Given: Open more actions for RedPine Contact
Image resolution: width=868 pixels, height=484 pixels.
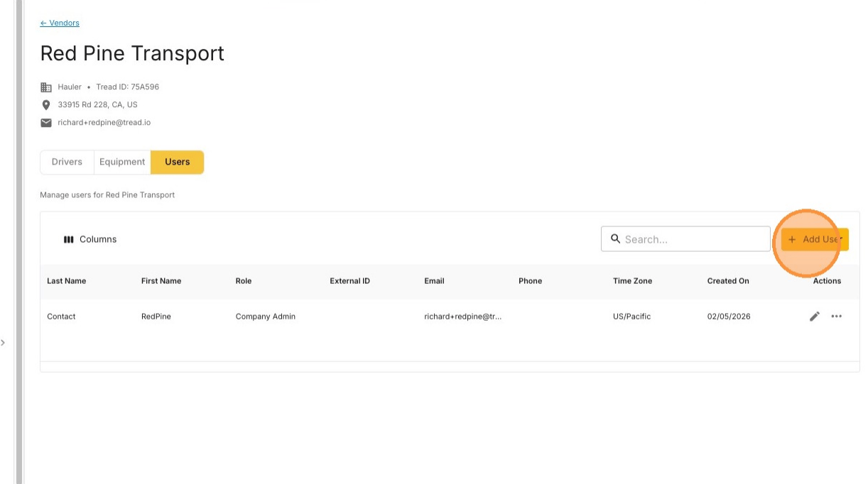Looking at the screenshot, I should pyautogui.click(x=837, y=317).
